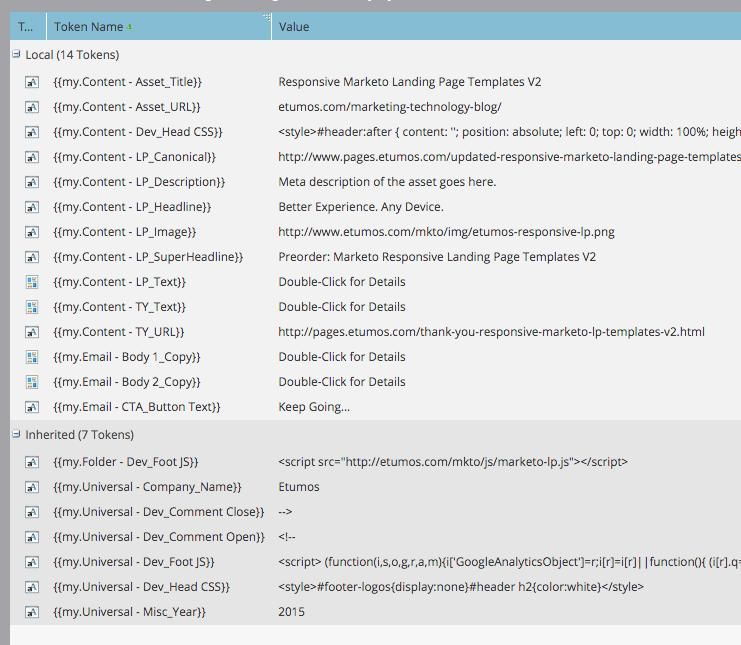Screen dimensions: 741x645
Task: Click the Value column header
Action: coord(294,27)
